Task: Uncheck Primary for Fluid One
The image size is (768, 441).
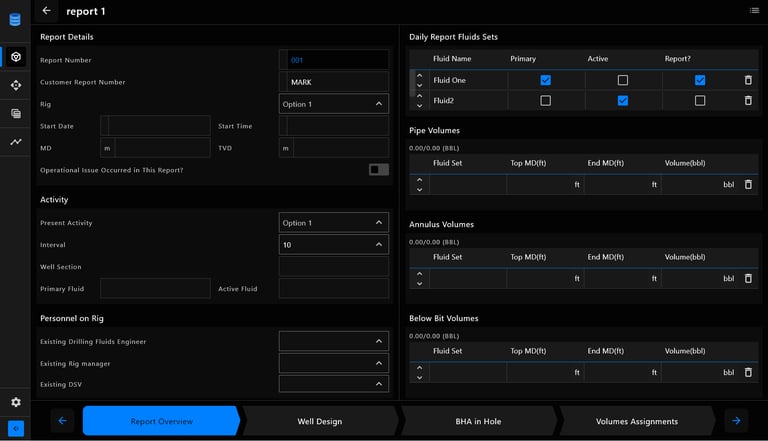Action: (x=545, y=80)
